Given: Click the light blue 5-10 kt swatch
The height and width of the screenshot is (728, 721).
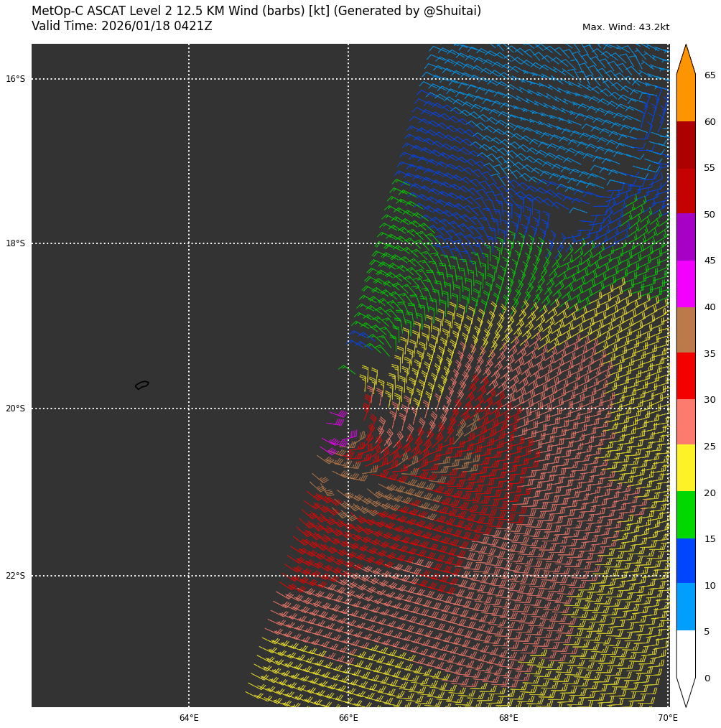Looking at the screenshot, I should click(686, 607).
